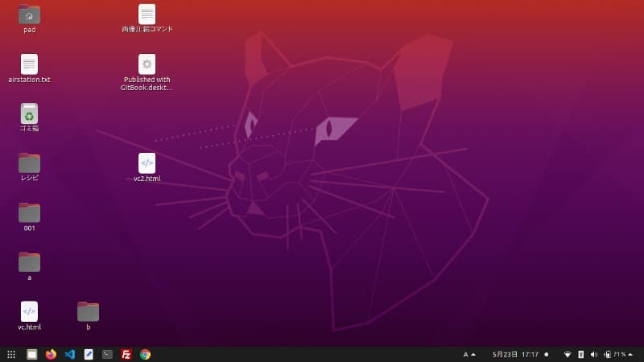The height and width of the screenshot is (362, 644).
Task: Open the Wi-Fi network indicator
Action: point(568,354)
